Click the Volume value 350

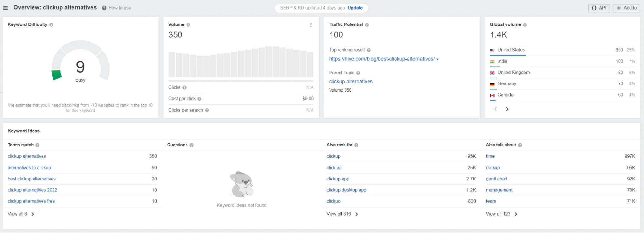pyautogui.click(x=175, y=35)
